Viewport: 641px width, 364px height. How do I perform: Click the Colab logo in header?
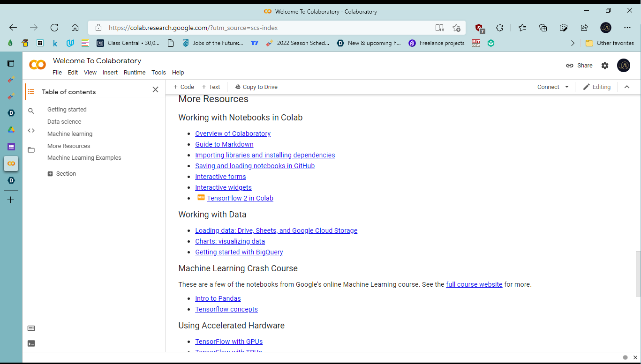coord(38,65)
